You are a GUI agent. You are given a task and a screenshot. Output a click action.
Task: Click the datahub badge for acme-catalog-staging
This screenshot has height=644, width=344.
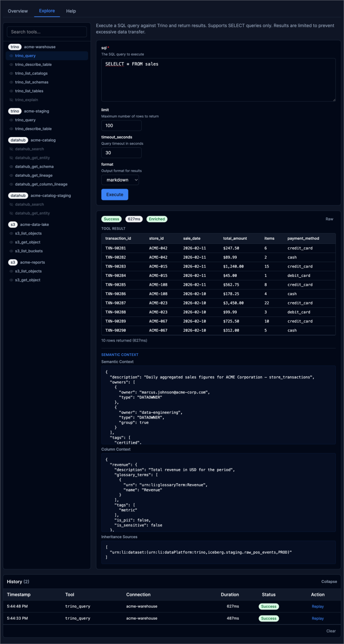point(18,196)
